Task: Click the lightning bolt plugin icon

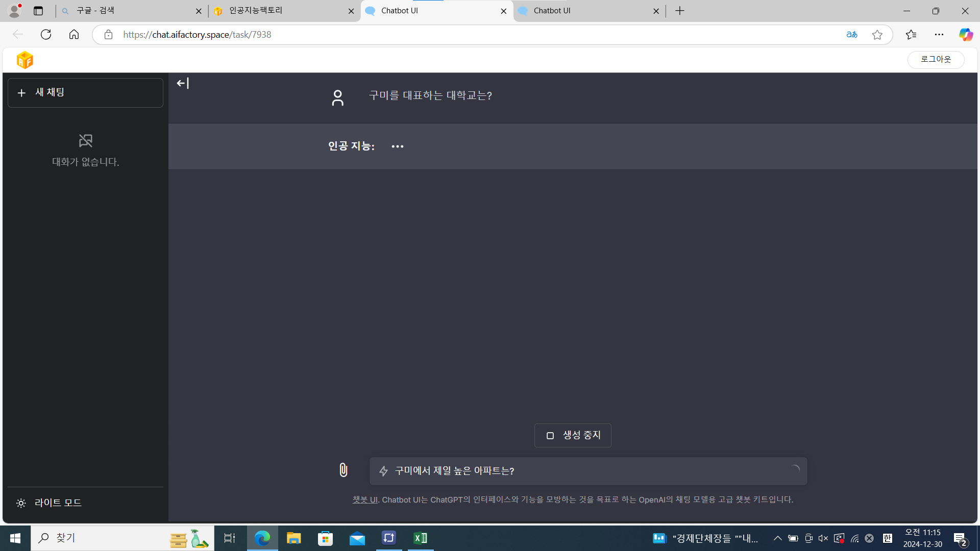Action: (384, 471)
